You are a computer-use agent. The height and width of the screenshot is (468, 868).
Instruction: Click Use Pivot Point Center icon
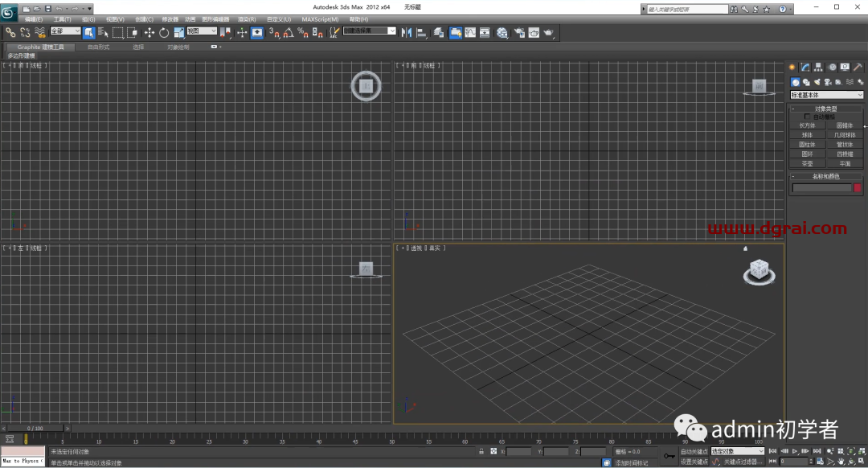tap(225, 33)
